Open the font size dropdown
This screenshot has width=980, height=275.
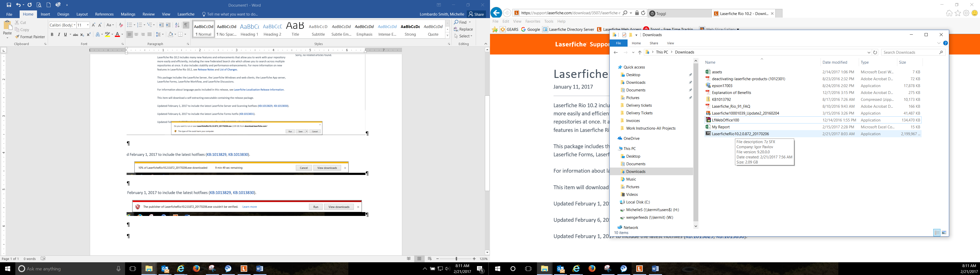[x=88, y=25]
